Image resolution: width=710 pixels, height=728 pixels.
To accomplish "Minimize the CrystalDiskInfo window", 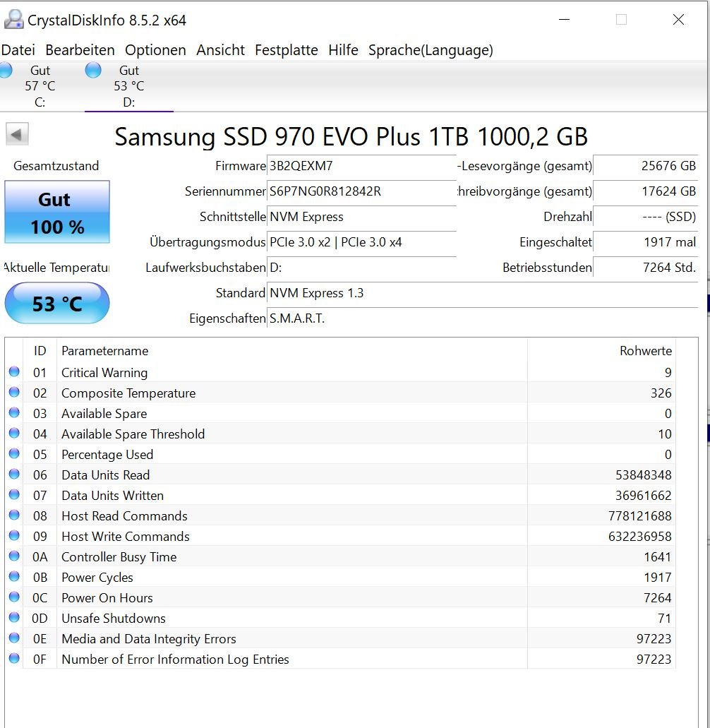I will (x=565, y=20).
